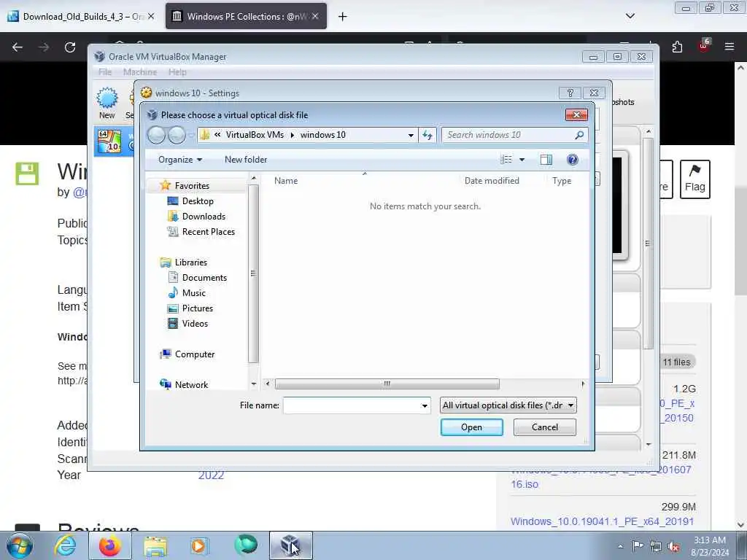Select VirtualBox VMs in the breadcrumb path
This screenshot has height=560, width=747.
pos(255,135)
